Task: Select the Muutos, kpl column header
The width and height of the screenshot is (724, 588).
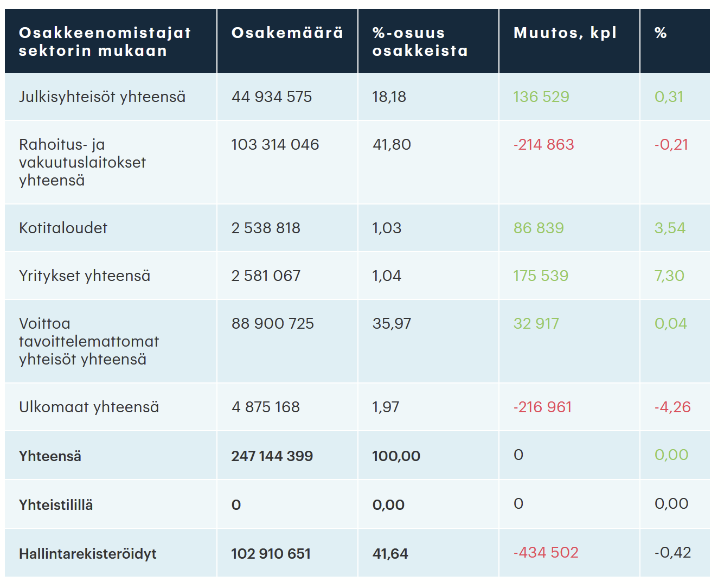Action: pyautogui.click(x=565, y=33)
